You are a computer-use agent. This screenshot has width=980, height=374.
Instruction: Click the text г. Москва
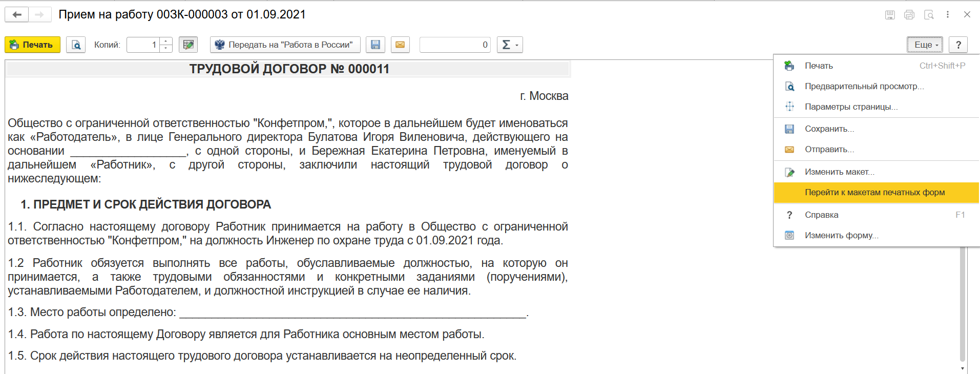click(544, 96)
